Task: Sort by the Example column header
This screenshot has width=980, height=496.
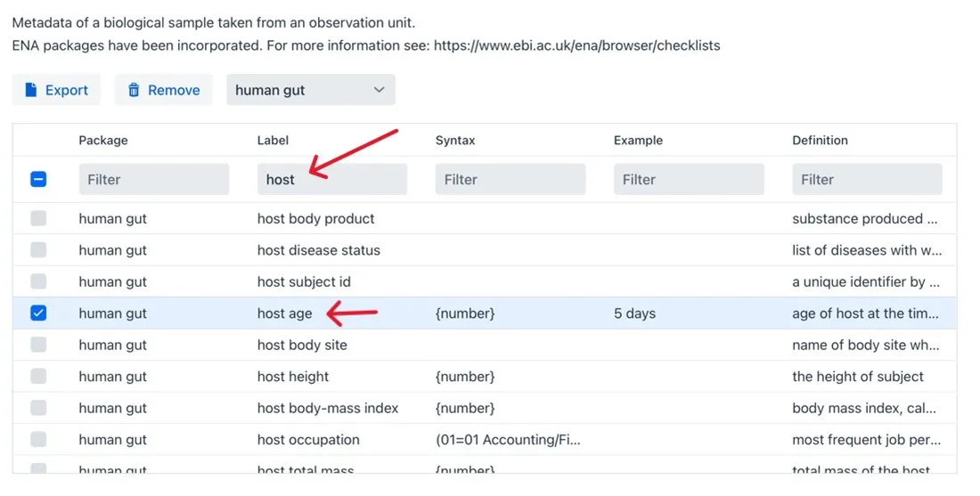Action: coord(638,140)
